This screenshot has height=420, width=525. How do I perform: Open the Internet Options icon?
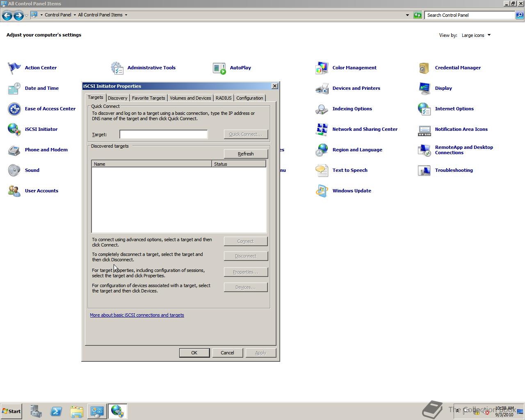[425, 109]
